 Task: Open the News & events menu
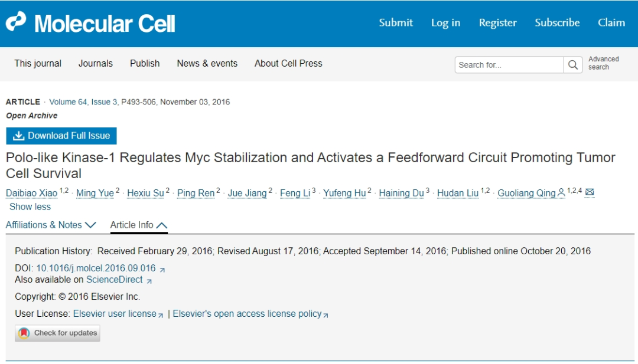tap(207, 63)
